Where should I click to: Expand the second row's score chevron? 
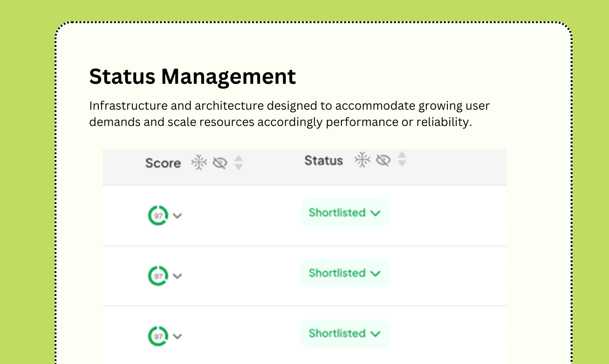177,276
